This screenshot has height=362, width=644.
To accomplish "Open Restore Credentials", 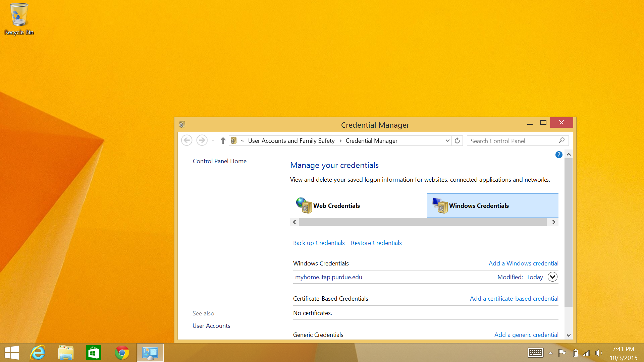I will point(376,243).
